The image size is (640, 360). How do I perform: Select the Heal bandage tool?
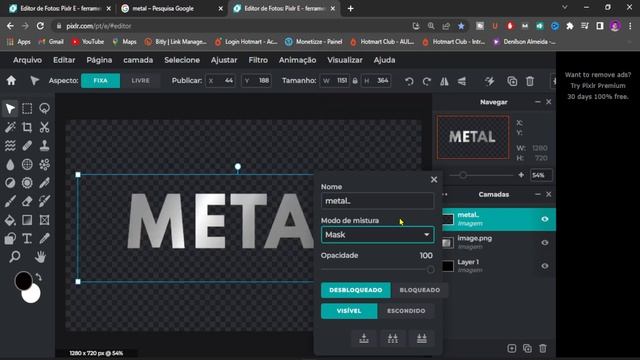click(27, 146)
